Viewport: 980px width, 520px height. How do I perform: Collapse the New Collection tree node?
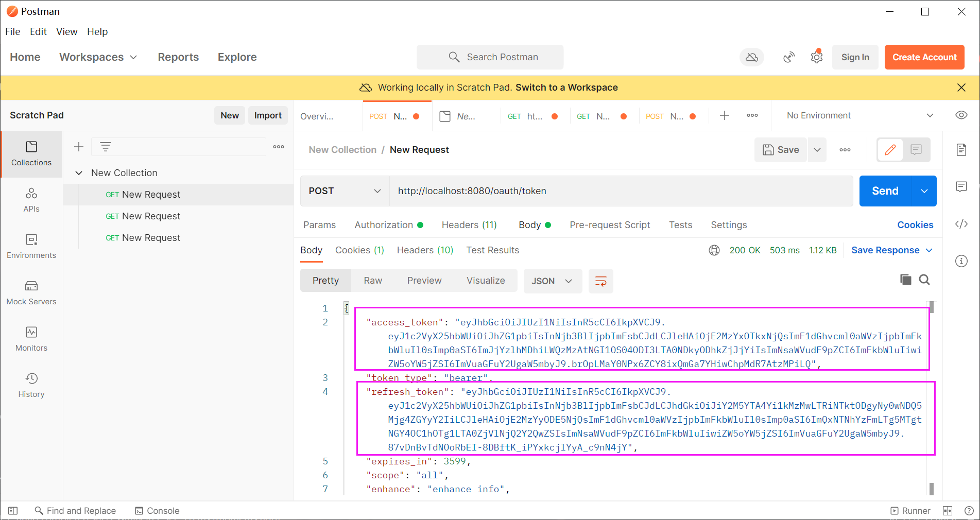[79, 173]
